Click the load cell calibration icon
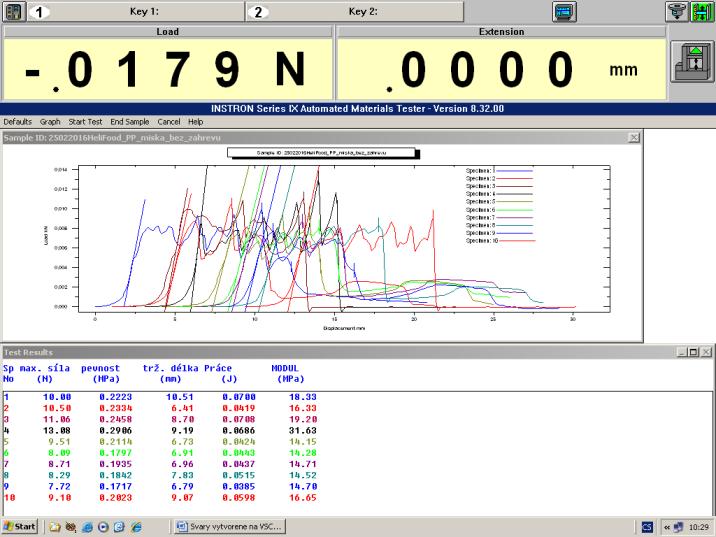The height and width of the screenshot is (537, 716). [x=677, y=11]
